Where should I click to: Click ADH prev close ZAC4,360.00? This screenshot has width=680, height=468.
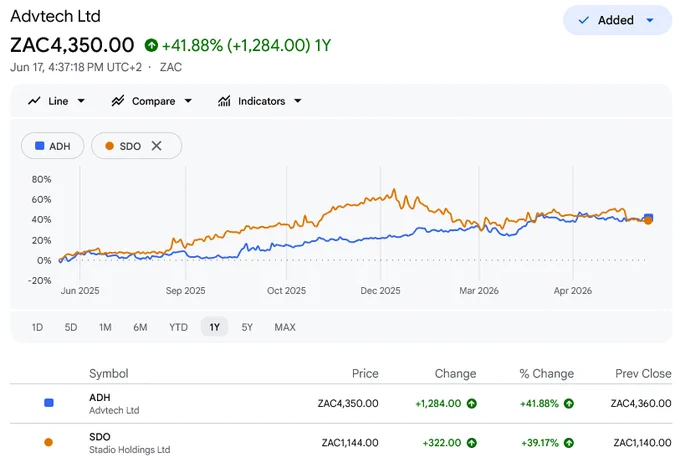[x=641, y=403]
